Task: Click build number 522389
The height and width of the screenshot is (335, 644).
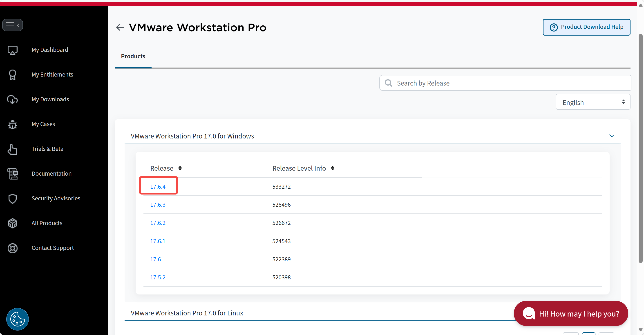Action: pyautogui.click(x=282, y=259)
